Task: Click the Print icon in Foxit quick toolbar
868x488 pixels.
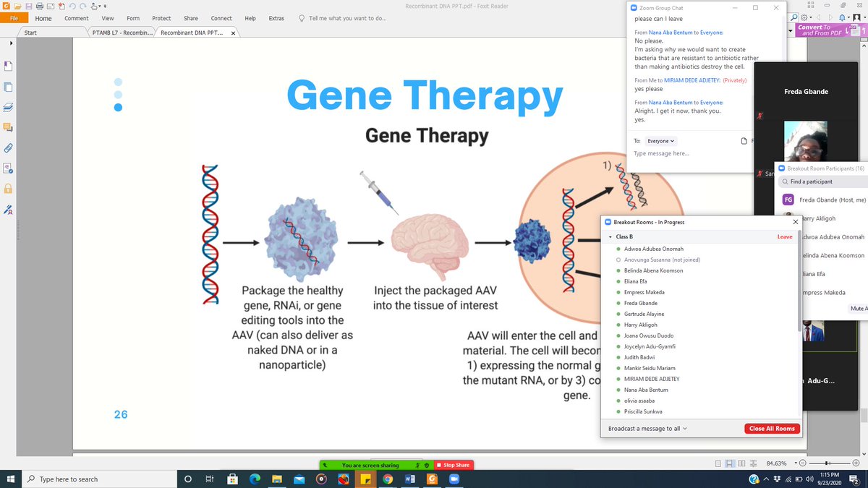Action: pos(40,6)
